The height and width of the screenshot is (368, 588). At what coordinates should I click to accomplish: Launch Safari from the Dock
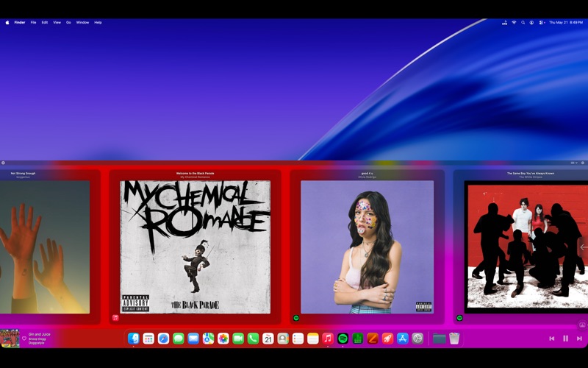coord(163,339)
